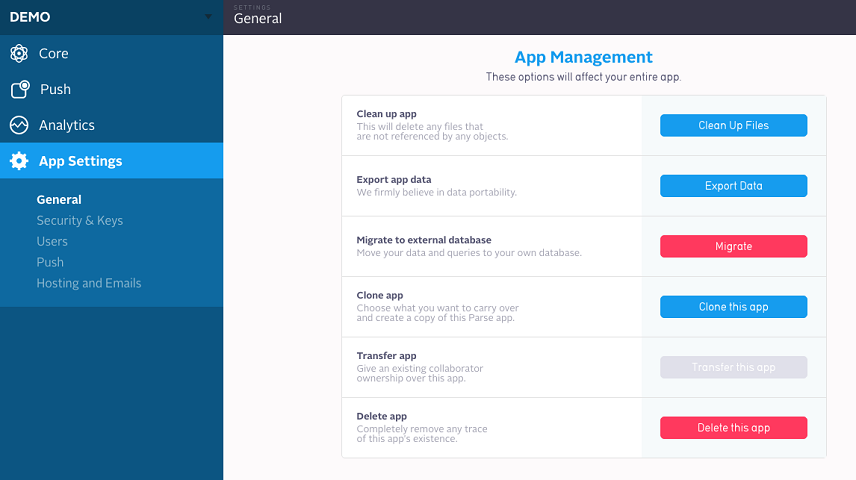Click 'These options will affect your entire app' subtitle
The image size is (856, 480).
[x=583, y=77]
